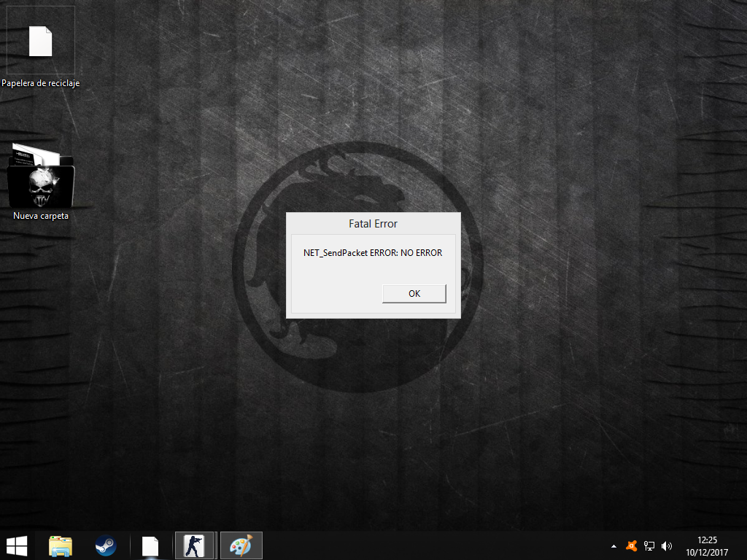The height and width of the screenshot is (560, 747).
Task: Show hidden system tray icons
Action: click(x=614, y=546)
